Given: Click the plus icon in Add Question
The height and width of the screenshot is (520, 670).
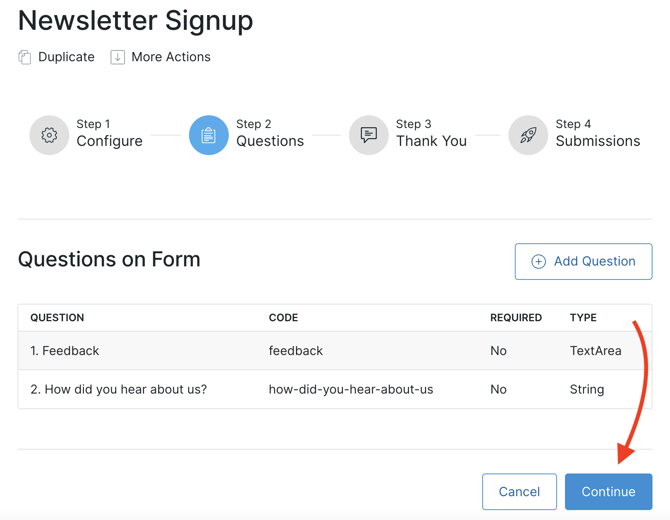Looking at the screenshot, I should click(538, 262).
